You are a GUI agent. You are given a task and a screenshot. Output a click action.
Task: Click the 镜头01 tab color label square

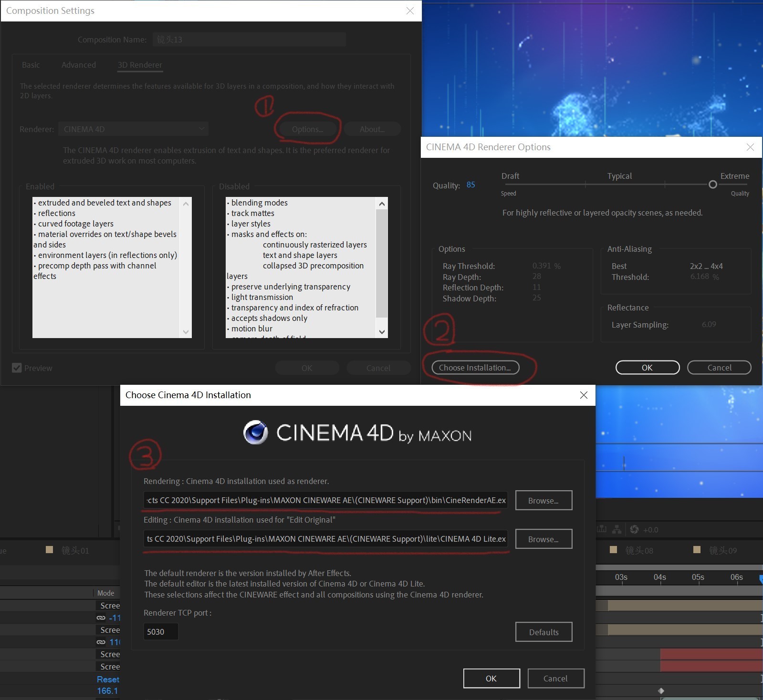point(49,550)
